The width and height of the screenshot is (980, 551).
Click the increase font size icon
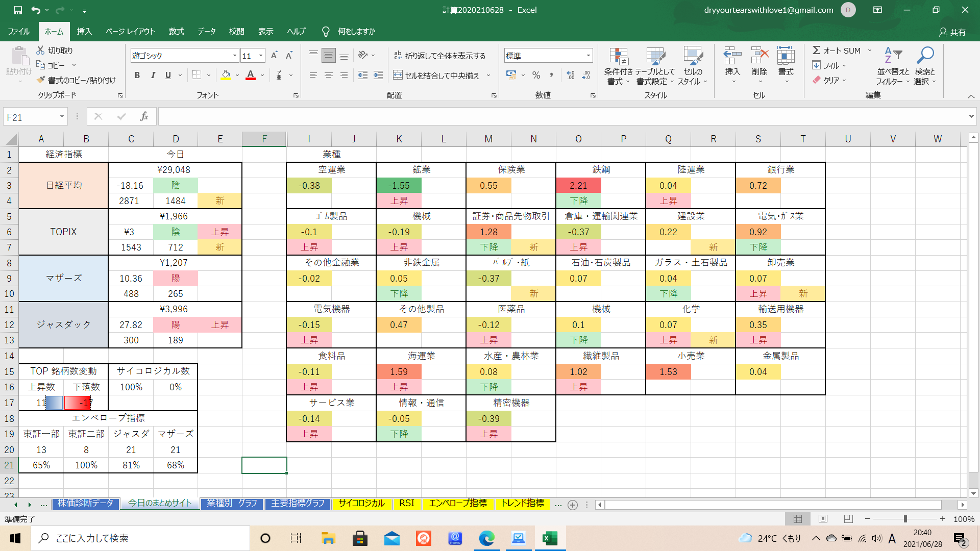[x=274, y=56]
